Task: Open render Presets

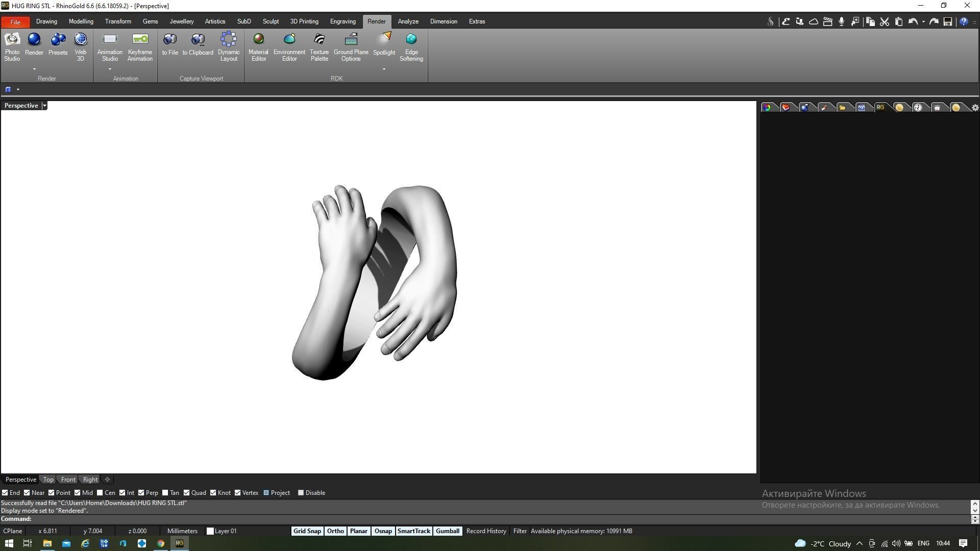Action: [x=58, y=44]
